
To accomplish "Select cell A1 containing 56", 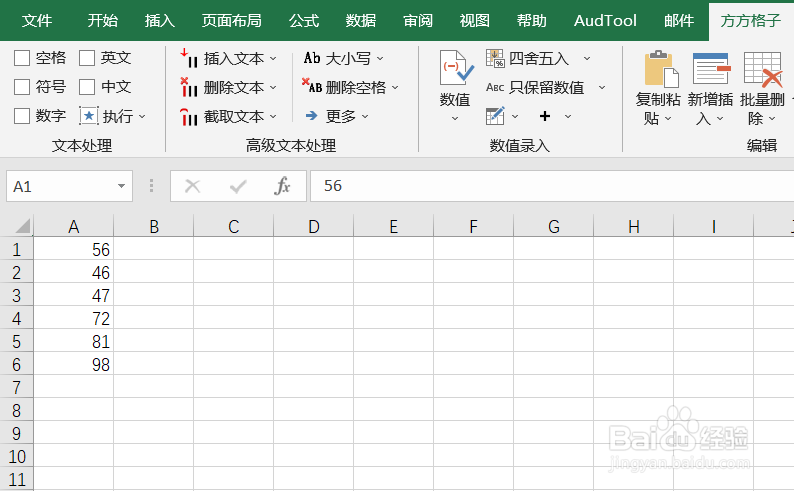I will coord(73,249).
